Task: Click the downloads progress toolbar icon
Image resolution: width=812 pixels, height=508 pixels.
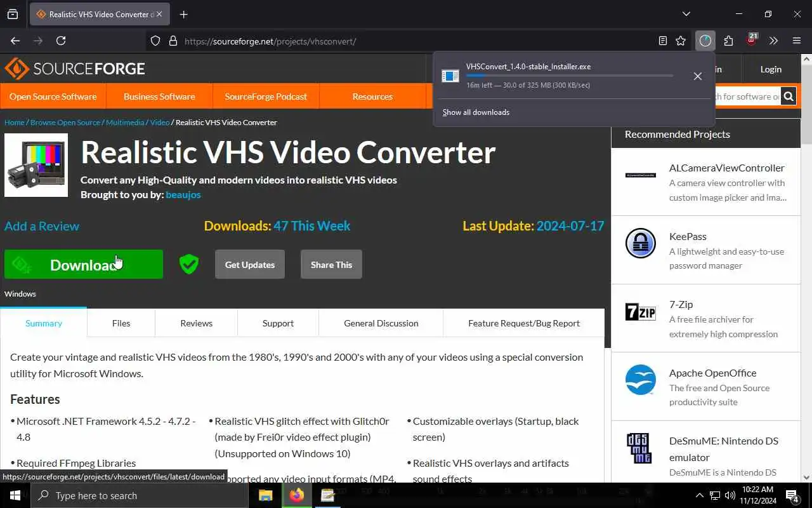Action: click(705, 41)
